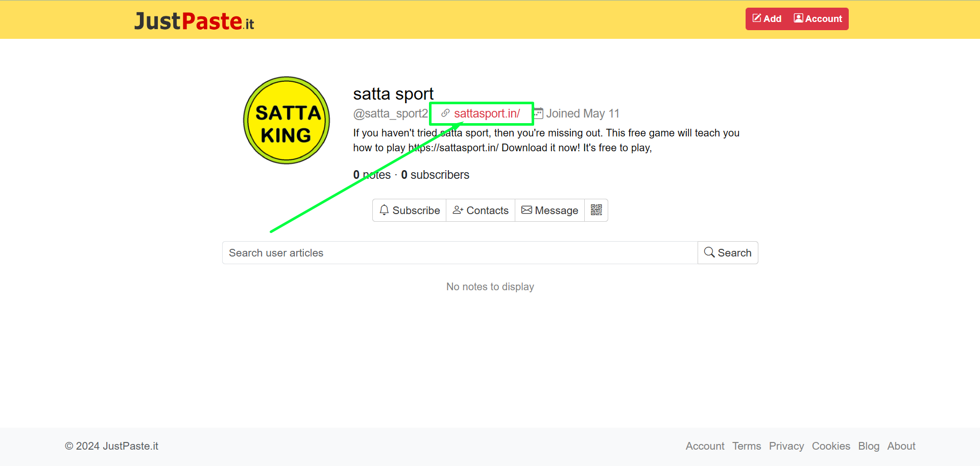Click the Satta King profile avatar
The height and width of the screenshot is (466, 980).
[x=286, y=121]
